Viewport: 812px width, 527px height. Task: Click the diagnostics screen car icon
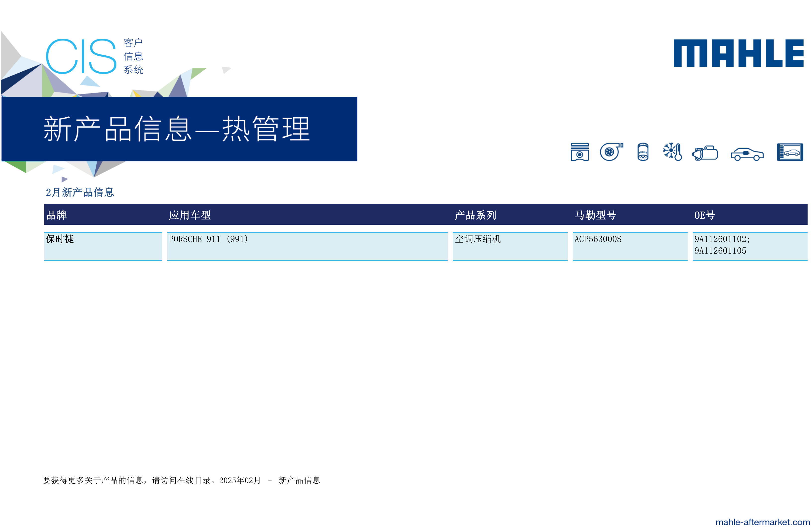(790, 152)
